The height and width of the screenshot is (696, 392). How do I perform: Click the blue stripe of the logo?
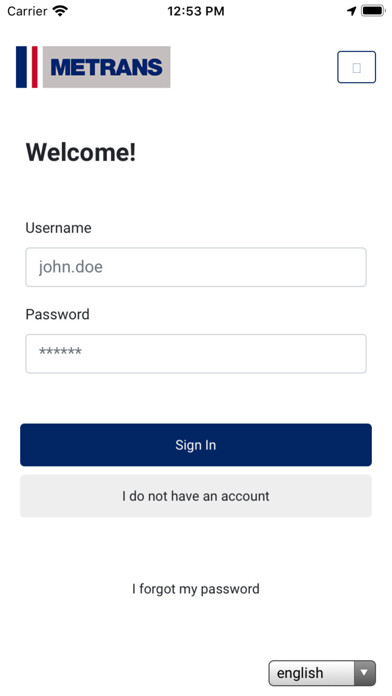(x=21, y=67)
